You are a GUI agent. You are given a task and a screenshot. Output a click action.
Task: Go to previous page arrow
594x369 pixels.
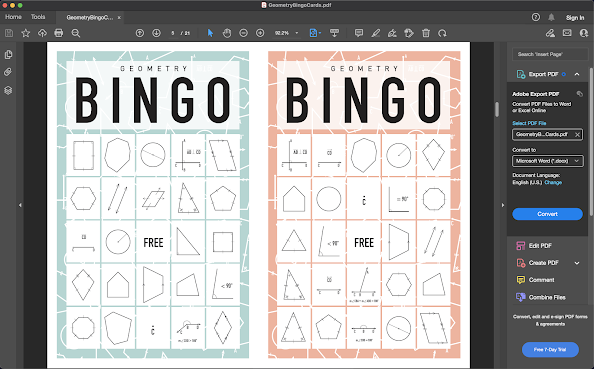140,33
